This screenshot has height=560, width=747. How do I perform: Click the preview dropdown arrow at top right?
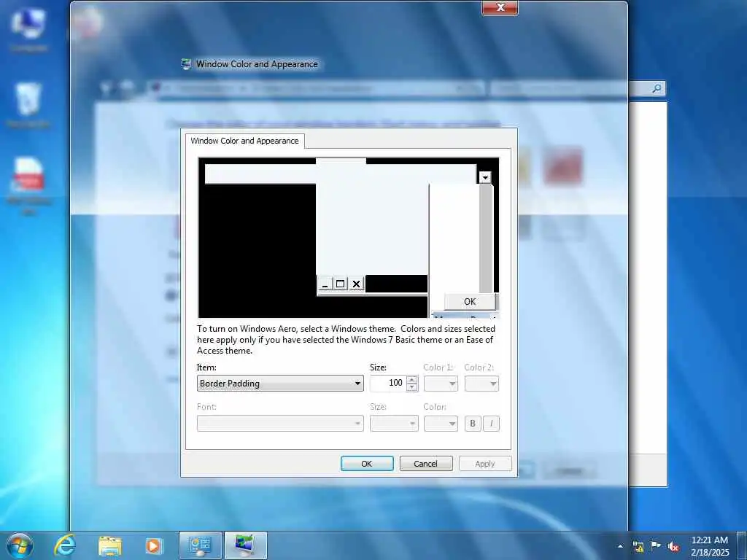tap(485, 178)
